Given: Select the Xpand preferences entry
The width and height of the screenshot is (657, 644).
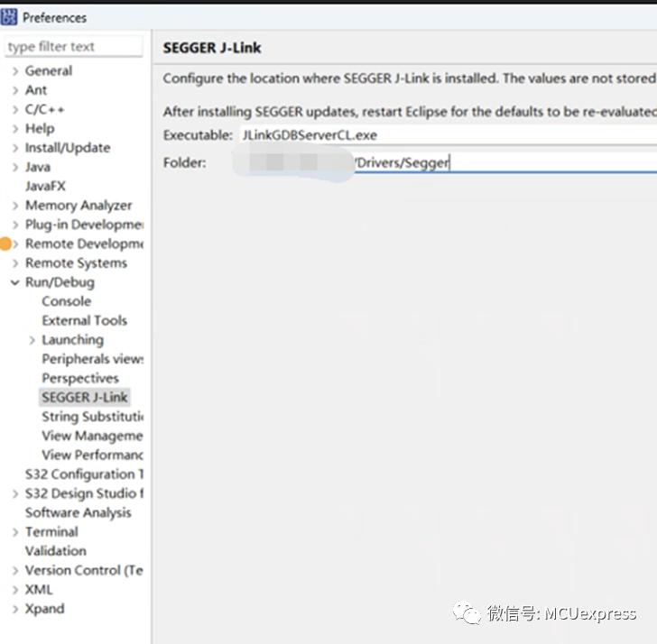Looking at the screenshot, I should point(44,609).
